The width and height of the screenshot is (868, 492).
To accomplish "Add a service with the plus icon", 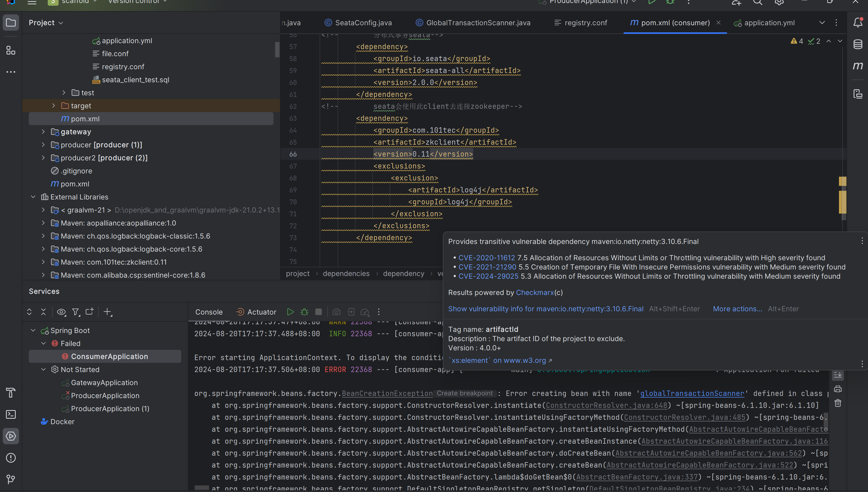I will point(107,312).
